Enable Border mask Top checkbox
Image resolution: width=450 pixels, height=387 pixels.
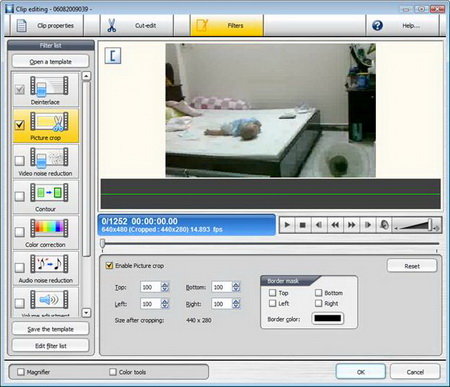[273, 293]
